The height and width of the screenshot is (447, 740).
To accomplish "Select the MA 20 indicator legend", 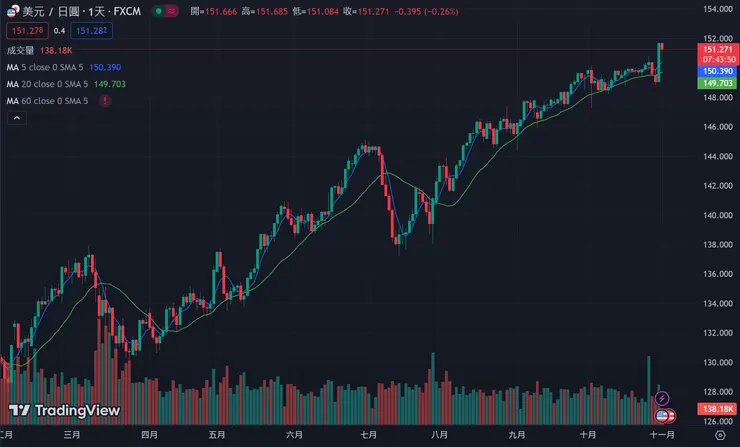I will (47, 84).
